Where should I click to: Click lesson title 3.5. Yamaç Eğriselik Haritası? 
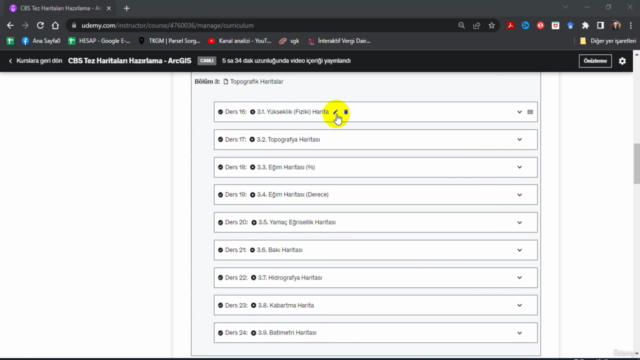pos(297,222)
